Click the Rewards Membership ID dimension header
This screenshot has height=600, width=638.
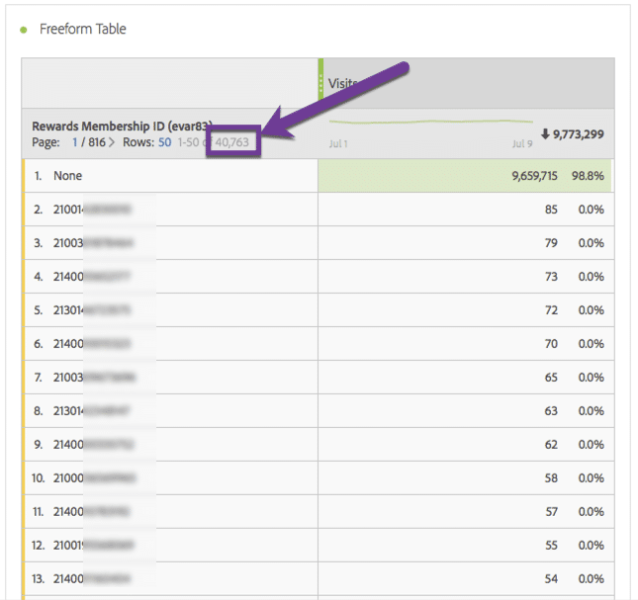coord(122,126)
